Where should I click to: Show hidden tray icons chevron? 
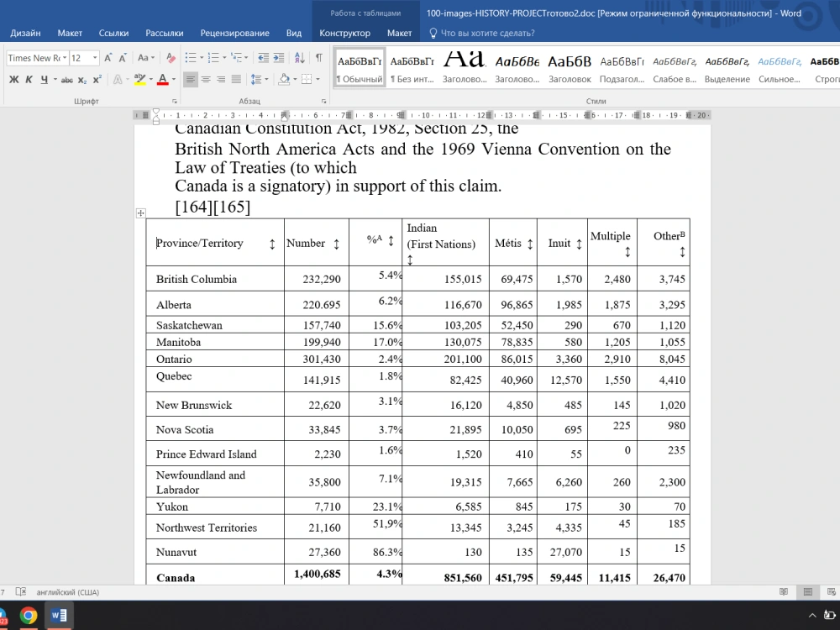point(812,616)
